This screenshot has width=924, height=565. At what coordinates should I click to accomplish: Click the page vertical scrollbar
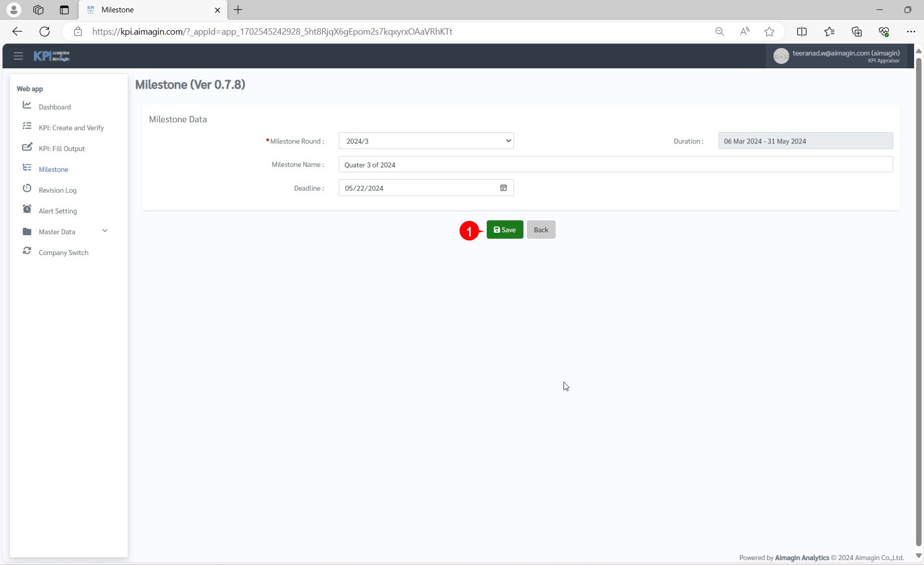tap(919, 297)
